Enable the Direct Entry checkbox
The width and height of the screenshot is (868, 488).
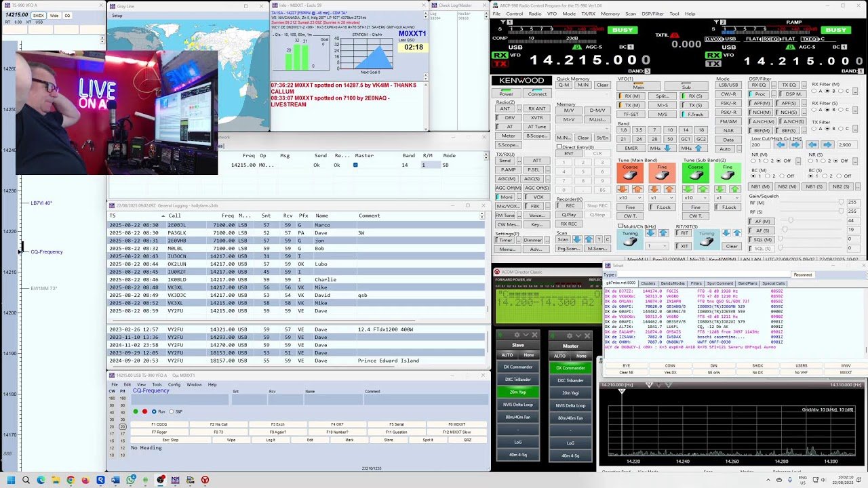[559, 146]
